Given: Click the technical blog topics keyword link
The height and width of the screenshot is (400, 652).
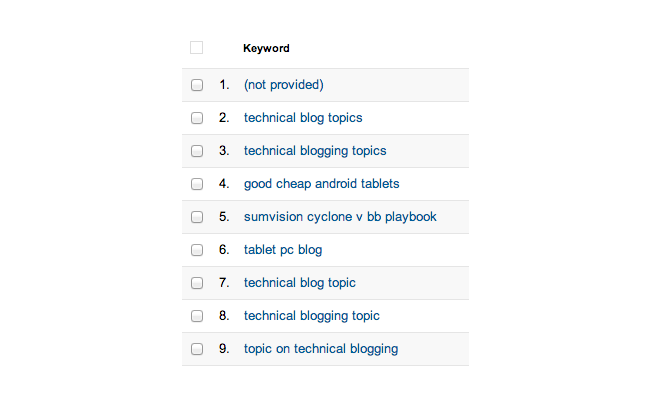Looking at the screenshot, I should (x=303, y=118).
